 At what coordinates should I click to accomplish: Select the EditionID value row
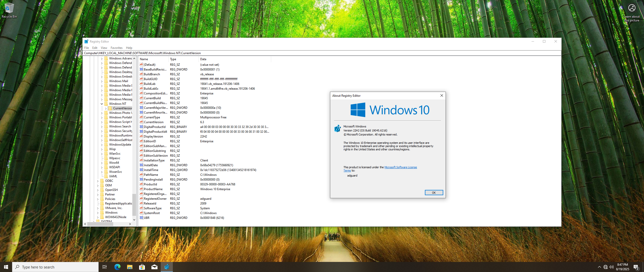[205, 141]
